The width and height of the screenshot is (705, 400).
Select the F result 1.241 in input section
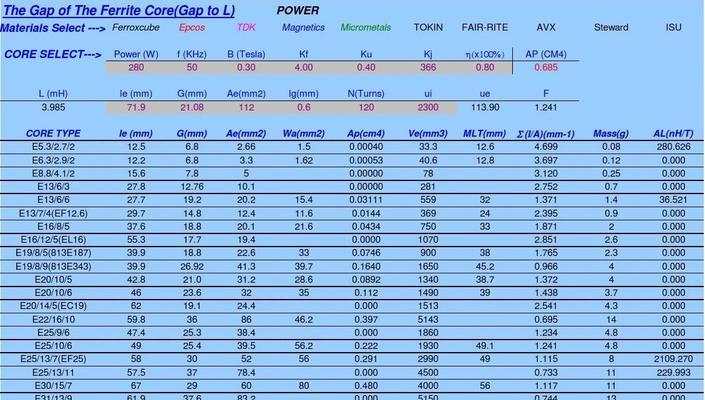(x=546, y=107)
